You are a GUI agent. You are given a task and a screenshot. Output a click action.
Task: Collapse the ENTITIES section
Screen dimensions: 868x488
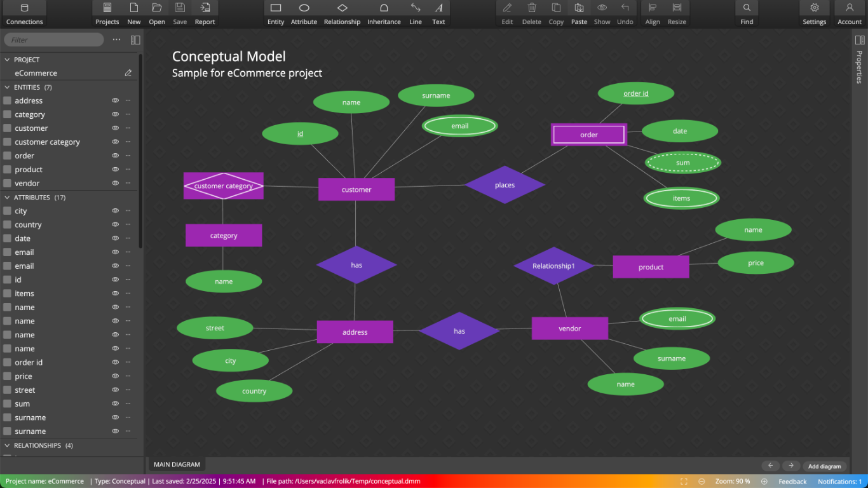tap(8, 87)
